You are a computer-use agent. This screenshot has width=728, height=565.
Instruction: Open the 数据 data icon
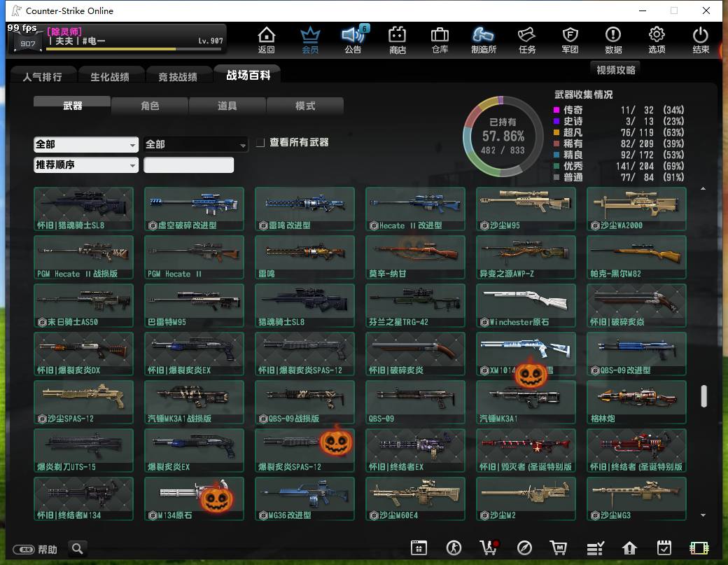click(x=613, y=40)
